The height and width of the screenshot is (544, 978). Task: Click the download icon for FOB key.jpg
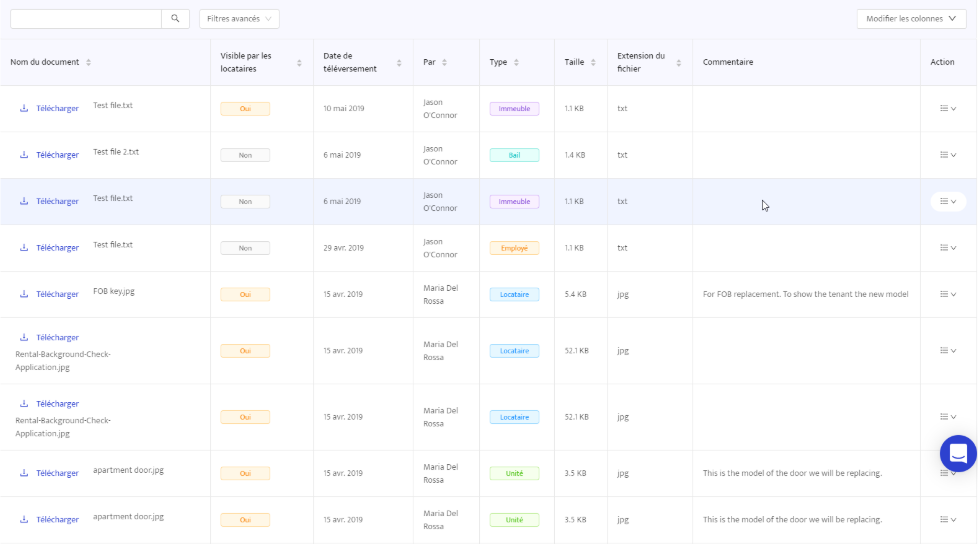[x=24, y=294]
